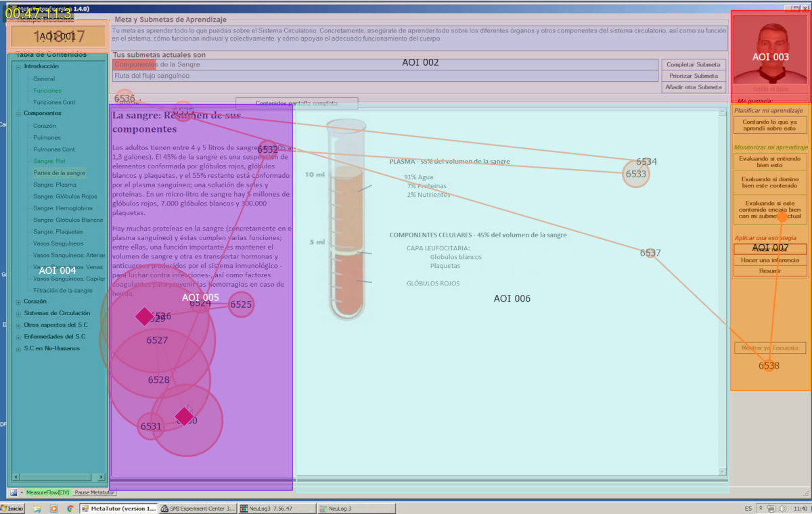Open the media player taskbar icon
The height and width of the screenshot is (514, 812).
54,508
